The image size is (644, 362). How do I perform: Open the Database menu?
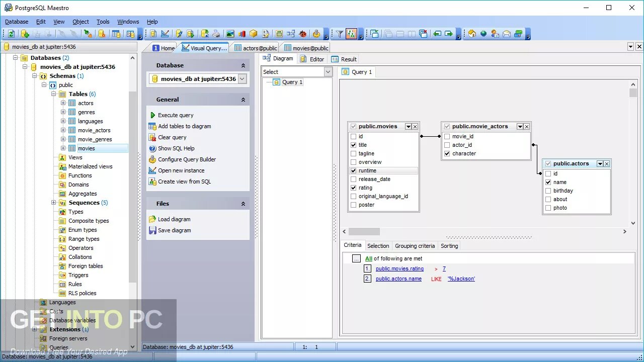coord(17,22)
